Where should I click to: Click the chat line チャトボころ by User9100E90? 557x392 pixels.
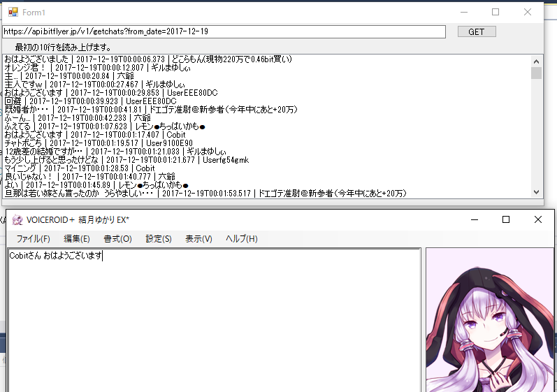[99, 143]
